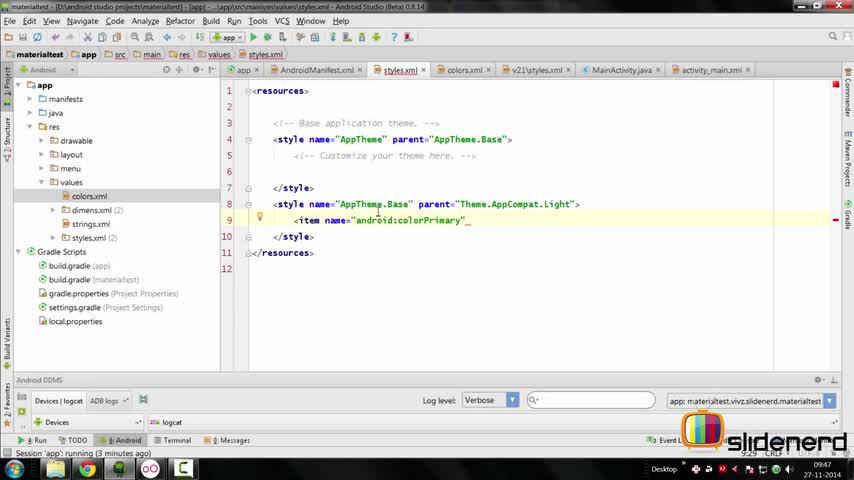854x480 pixels.
Task: Click the Cut scissors icon in toolbar
Action: 88,37
